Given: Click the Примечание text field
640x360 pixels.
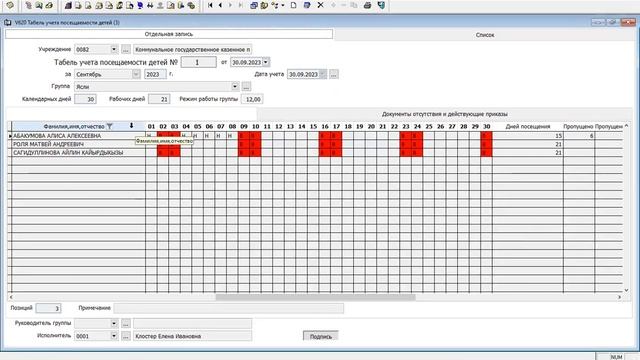Looking at the screenshot, I should (229, 308).
